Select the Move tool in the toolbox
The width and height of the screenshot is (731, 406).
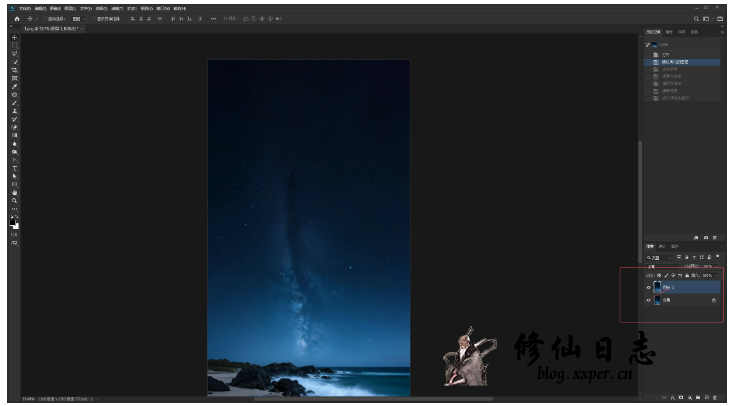[x=14, y=38]
